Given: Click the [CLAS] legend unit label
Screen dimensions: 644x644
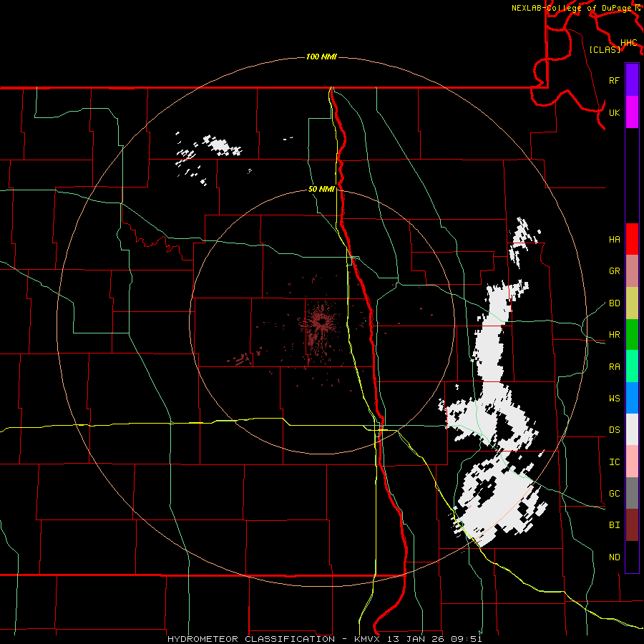Looking at the screenshot, I should pyautogui.click(x=605, y=49).
